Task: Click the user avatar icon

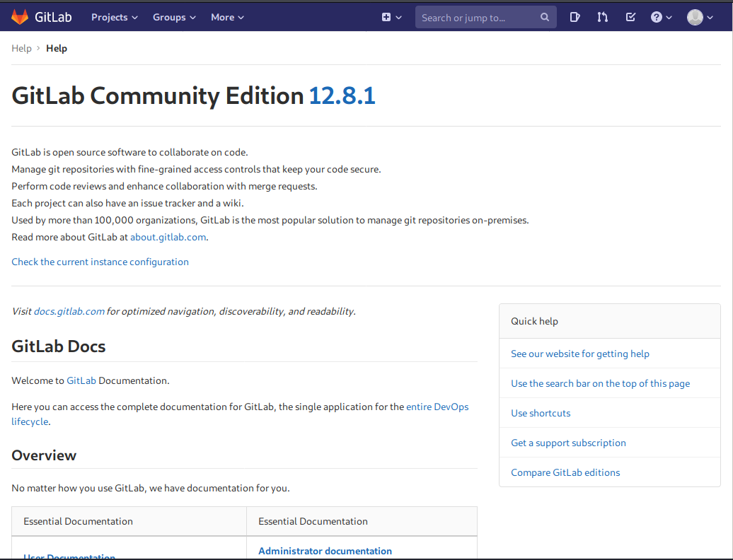Action: (x=695, y=17)
